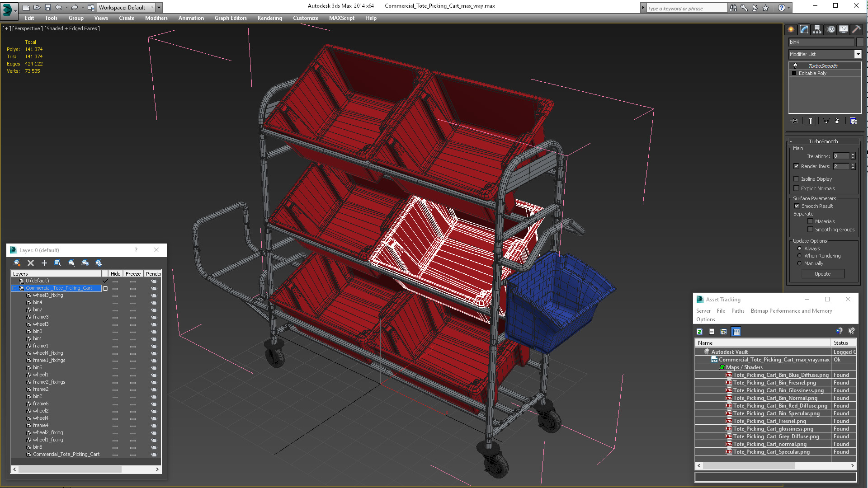
Task: Click the Save File toolbar icon
Action: point(48,7)
